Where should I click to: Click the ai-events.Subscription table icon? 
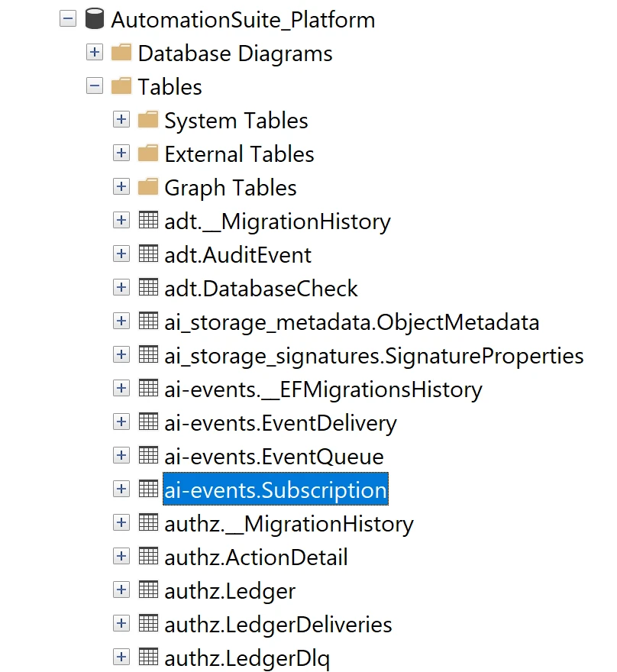point(148,489)
